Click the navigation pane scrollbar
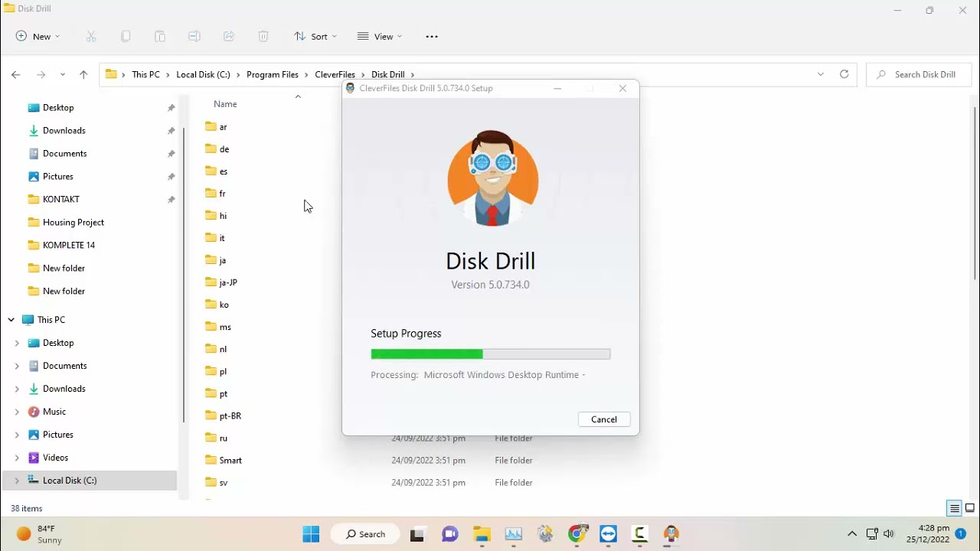Viewport: 980px width, 551px height. [x=184, y=275]
